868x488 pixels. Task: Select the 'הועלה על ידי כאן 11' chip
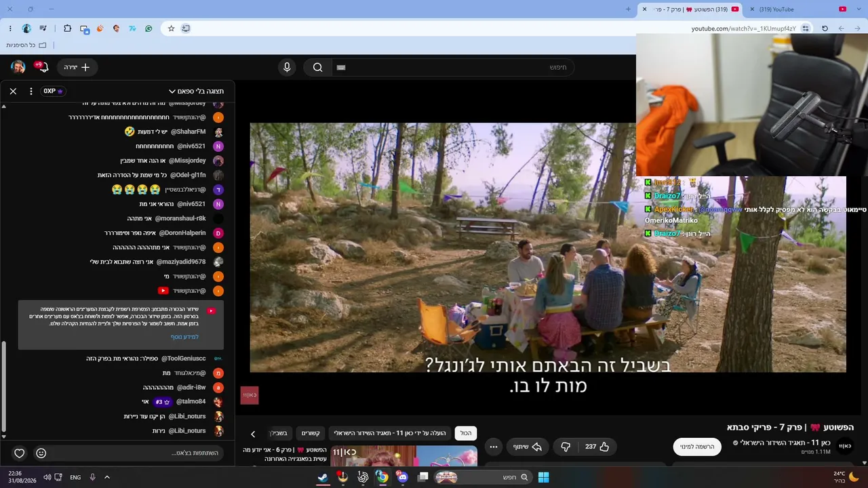pyautogui.click(x=390, y=433)
